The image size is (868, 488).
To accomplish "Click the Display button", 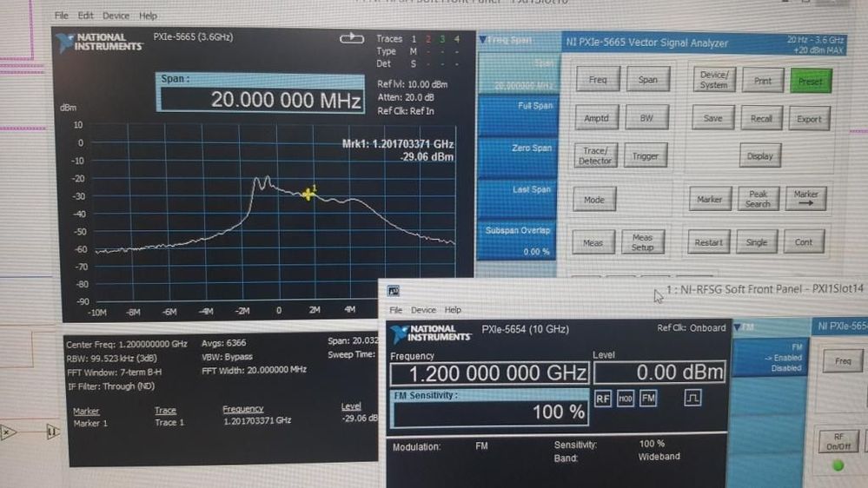I will 759,156.
